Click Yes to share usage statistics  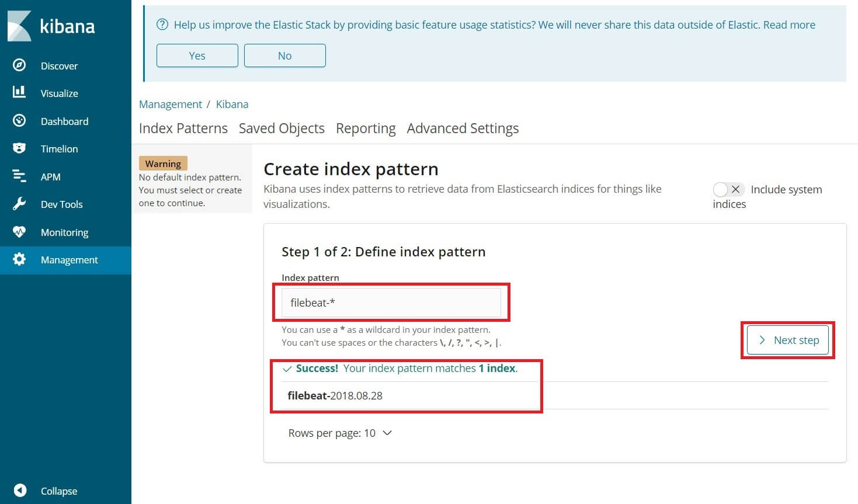tap(197, 55)
